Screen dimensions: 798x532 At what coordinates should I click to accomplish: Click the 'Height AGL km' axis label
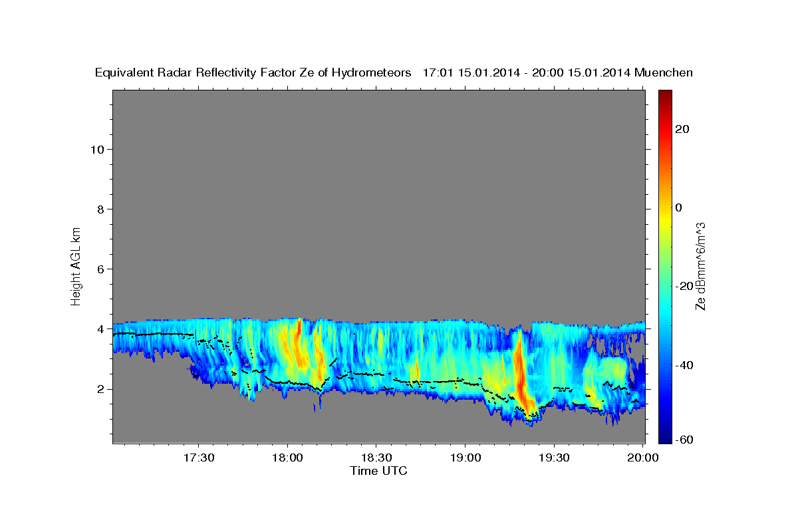click(x=76, y=267)
